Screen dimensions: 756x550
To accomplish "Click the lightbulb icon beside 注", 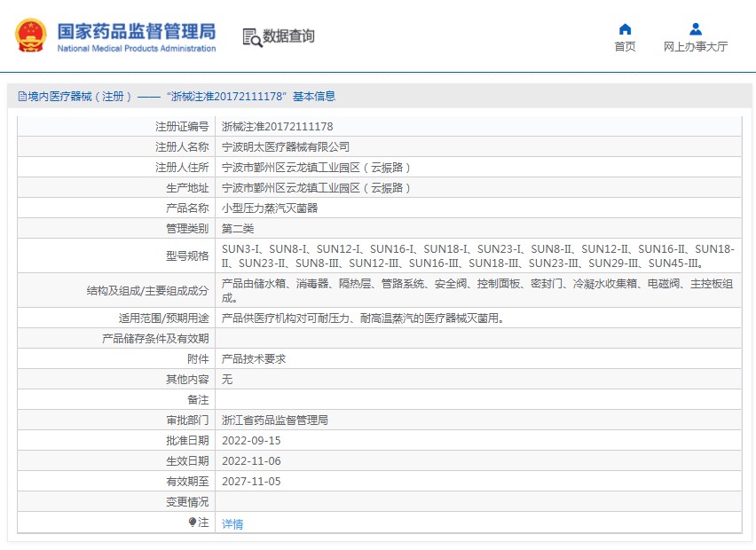I will (193, 522).
